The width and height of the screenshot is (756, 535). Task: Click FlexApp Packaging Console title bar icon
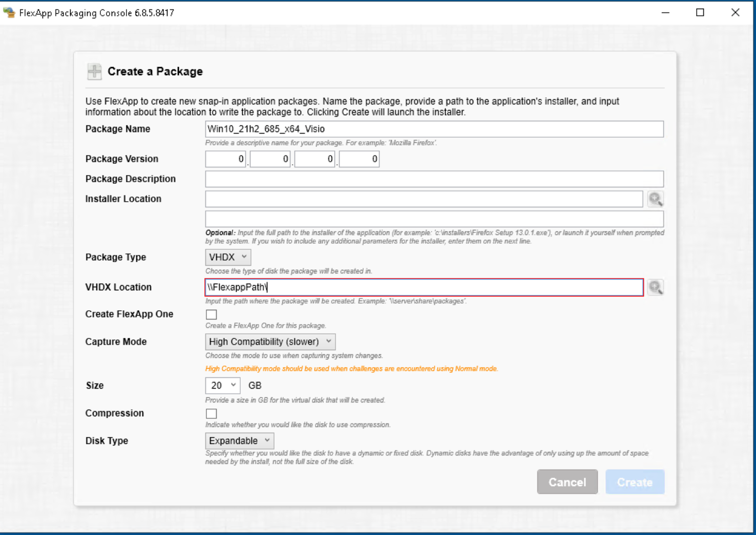point(9,13)
